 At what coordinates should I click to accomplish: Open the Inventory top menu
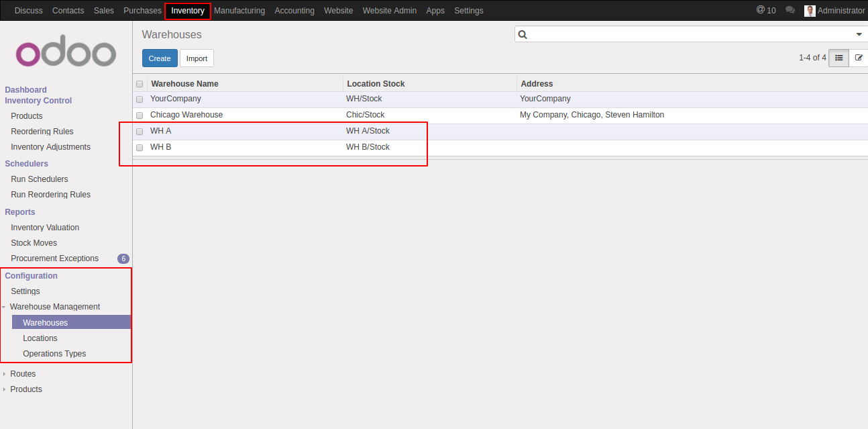[x=188, y=11]
